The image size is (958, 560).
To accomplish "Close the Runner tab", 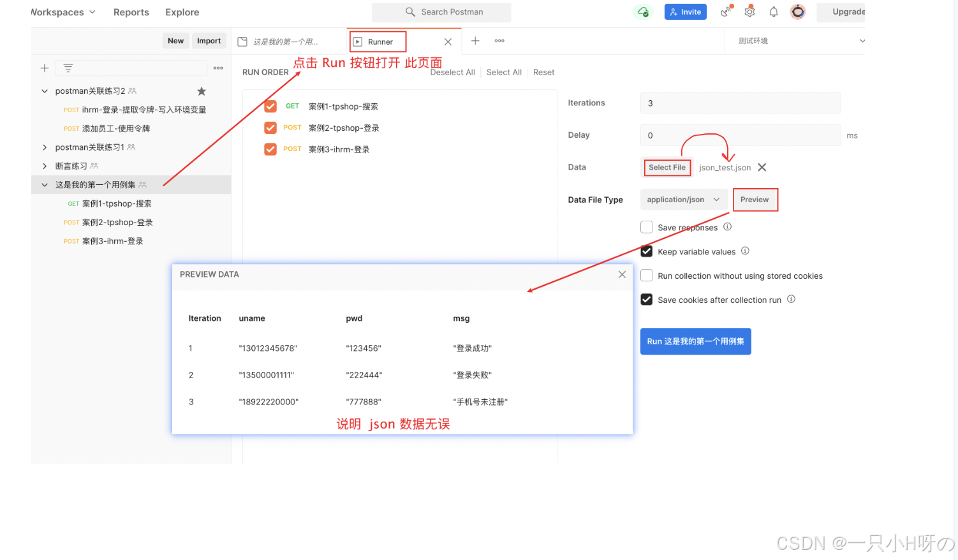I will click(448, 41).
